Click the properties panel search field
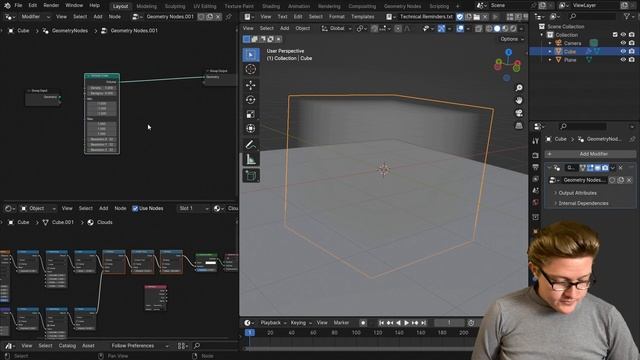Viewport: 640px width, 360px height. [583, 127]
